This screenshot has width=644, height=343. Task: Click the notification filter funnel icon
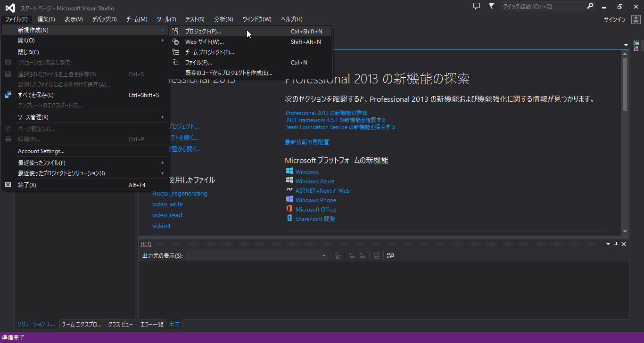pos(491,6)
